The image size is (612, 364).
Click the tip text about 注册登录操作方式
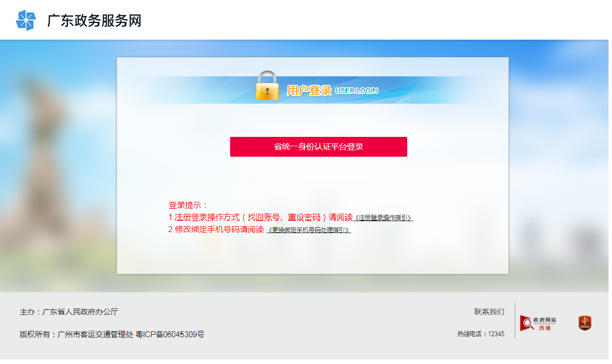(260, 218)
